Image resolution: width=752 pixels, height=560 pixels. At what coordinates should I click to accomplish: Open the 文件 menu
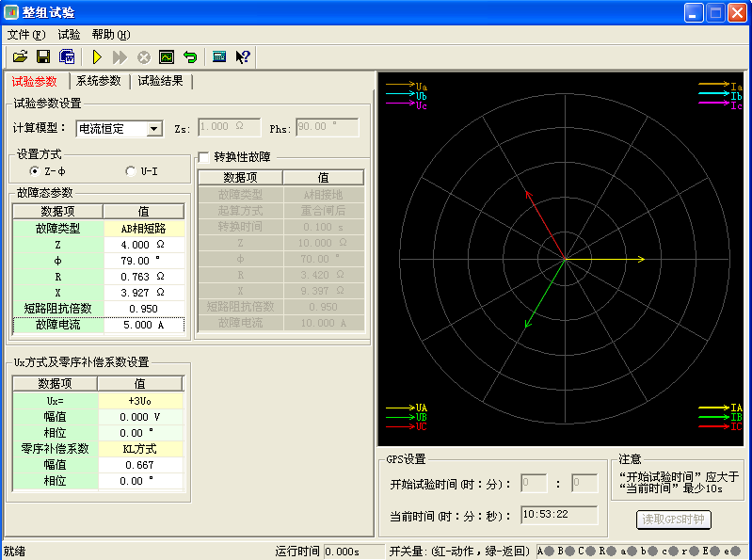click(25, 35)
